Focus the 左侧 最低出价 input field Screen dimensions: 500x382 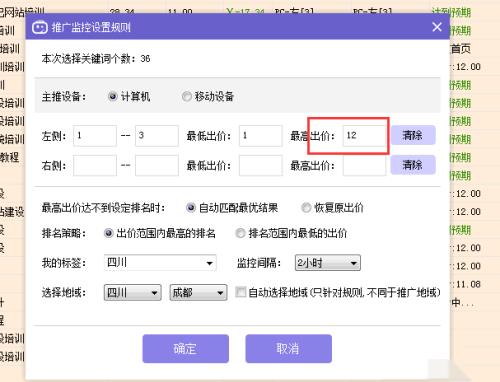point(261,136)
